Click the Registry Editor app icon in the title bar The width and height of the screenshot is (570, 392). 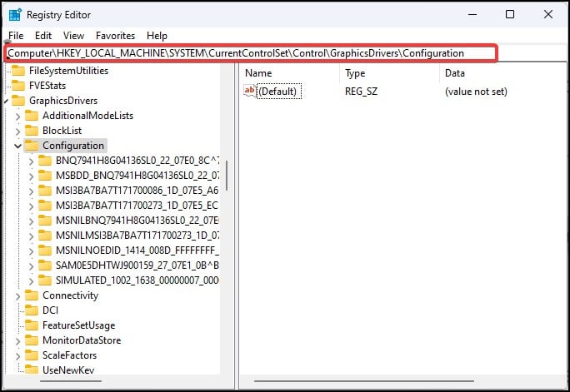click(15, 15)
